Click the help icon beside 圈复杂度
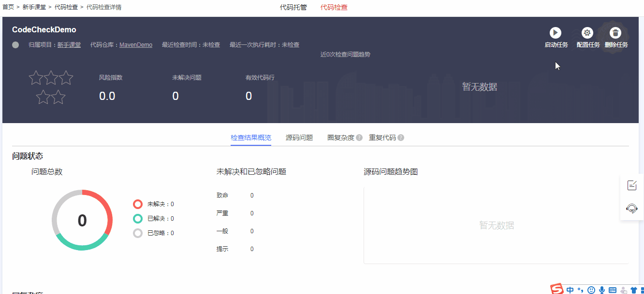 point(359,137)
